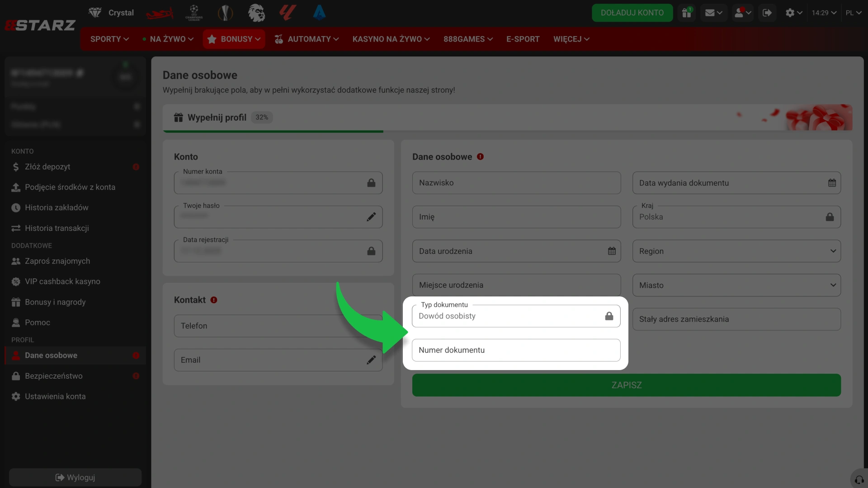The image size is (868, 488).
Task: Click the DOŁADUJ KONTO button
Action: click(632, 13)
